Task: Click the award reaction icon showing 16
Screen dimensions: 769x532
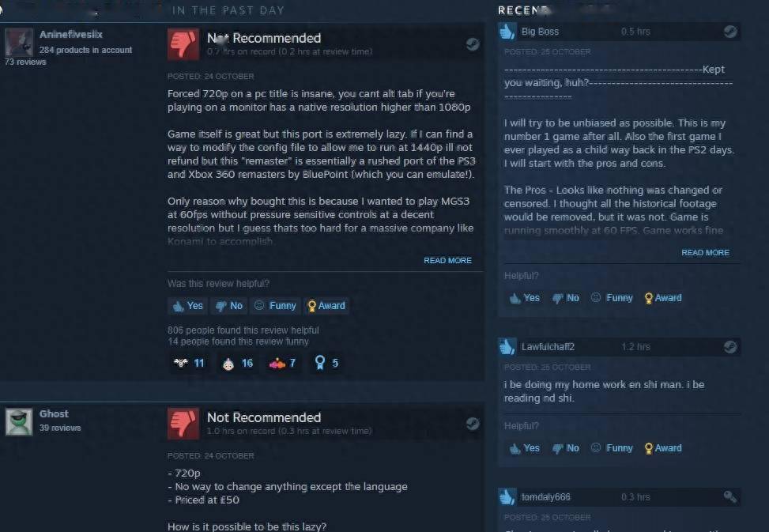Action: click(x=228, y=364)
